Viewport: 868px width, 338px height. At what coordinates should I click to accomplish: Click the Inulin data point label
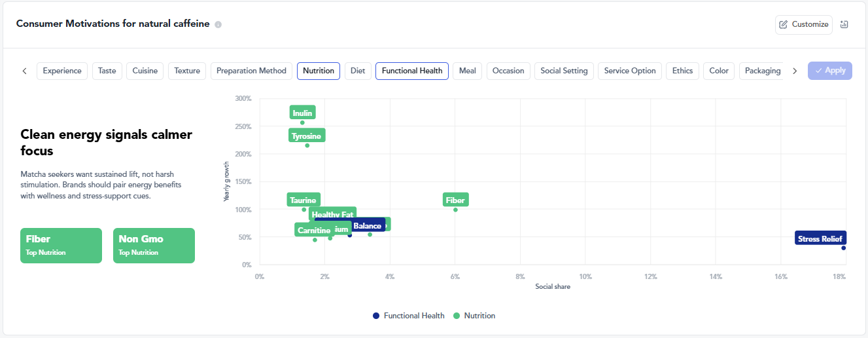click(302, 113)
